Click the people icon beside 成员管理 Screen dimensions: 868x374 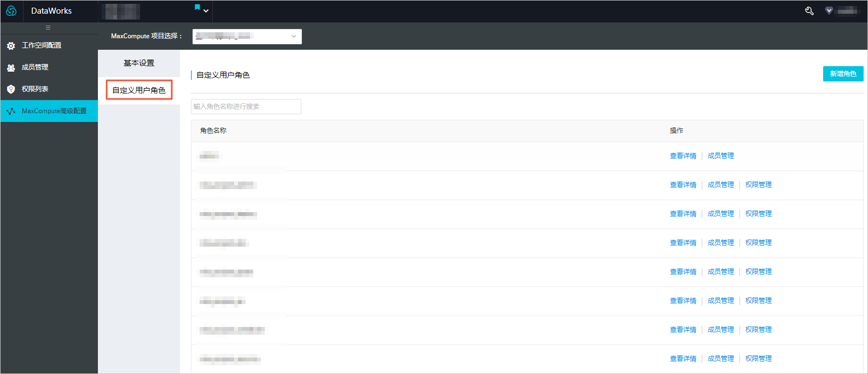[x=11, y=68]
